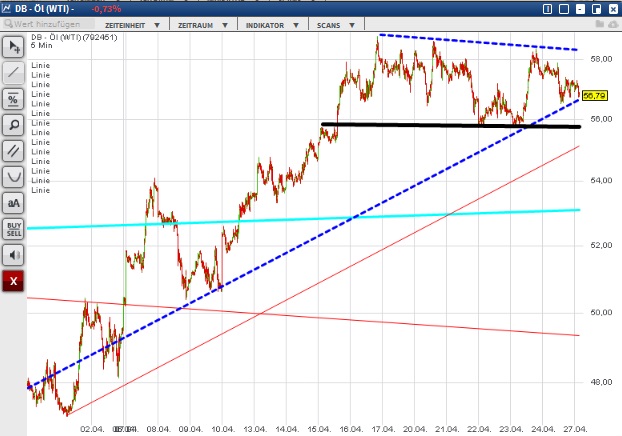This screenshot has height=436, width=622.
Task: Click the cloud save icon
Action: point(613,24)
